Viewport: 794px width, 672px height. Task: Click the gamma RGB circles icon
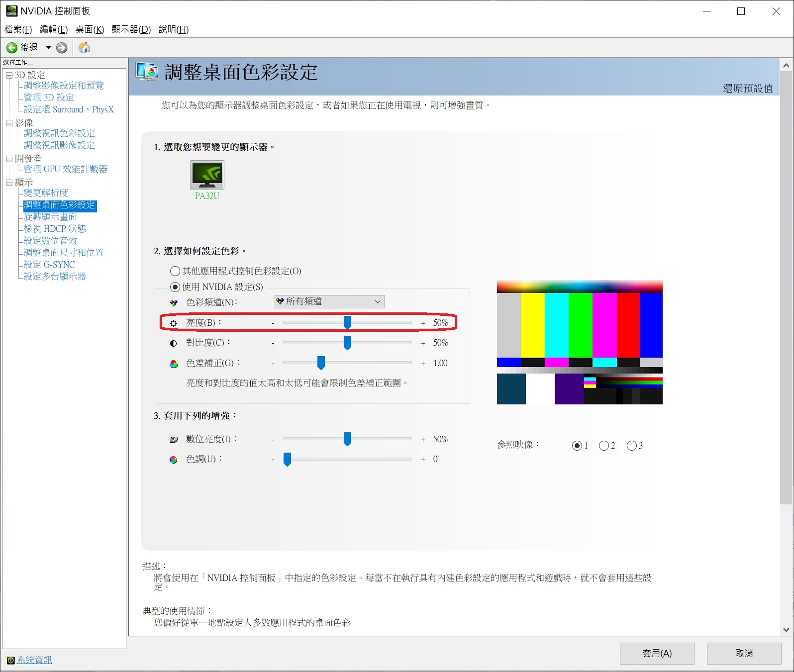click(173, 364)
